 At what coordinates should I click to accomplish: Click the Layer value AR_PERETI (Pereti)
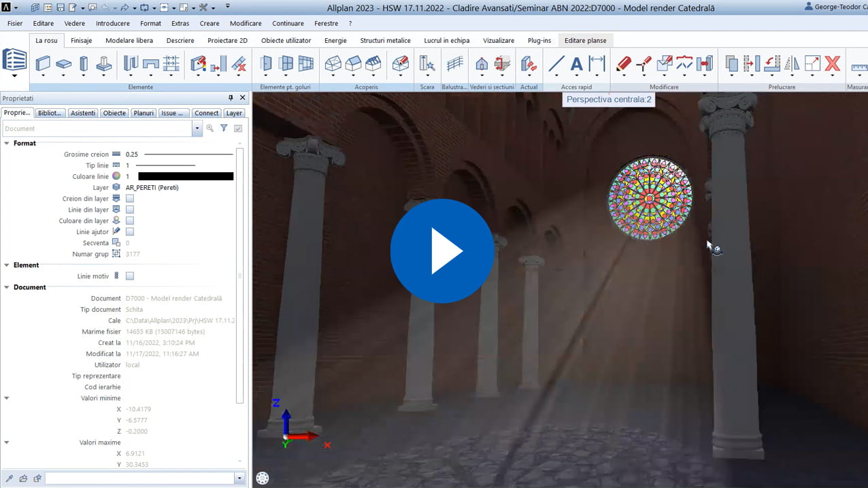coord(152,187)
